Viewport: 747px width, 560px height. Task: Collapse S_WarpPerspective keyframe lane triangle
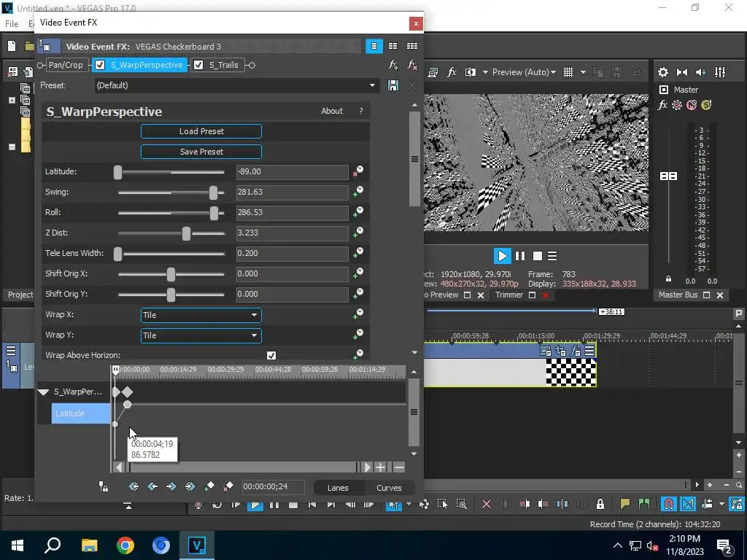coord(43,392)
